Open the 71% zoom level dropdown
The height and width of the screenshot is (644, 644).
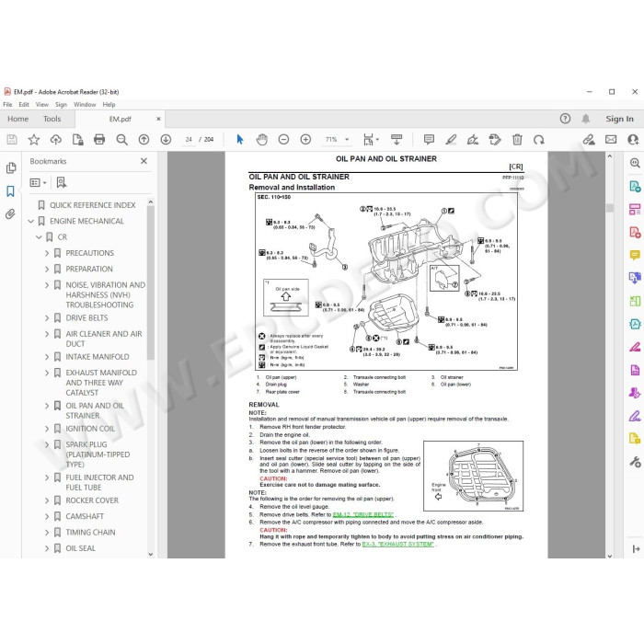[337, 140]
